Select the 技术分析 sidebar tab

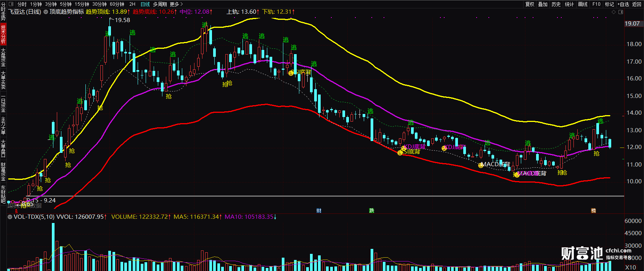(x=3, y=34)
